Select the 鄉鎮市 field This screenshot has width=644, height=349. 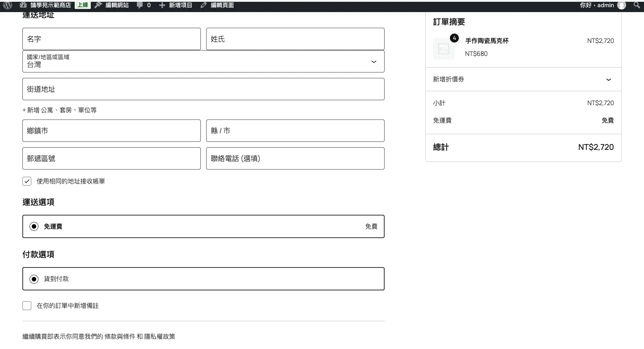pyautogui.click(x=111, y=131)
